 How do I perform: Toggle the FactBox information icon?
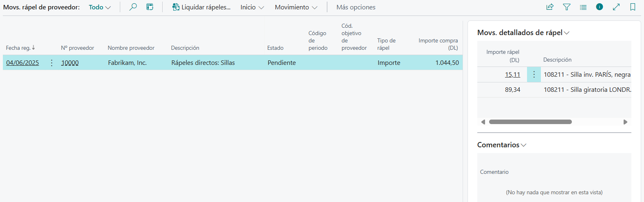pyautogui.click(x=600, y=7)
